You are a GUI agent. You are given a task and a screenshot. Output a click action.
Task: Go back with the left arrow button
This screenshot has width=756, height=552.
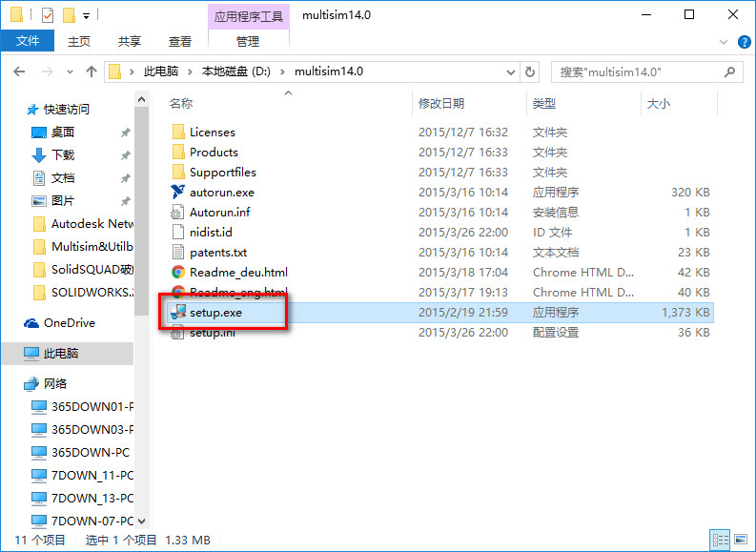19,72
